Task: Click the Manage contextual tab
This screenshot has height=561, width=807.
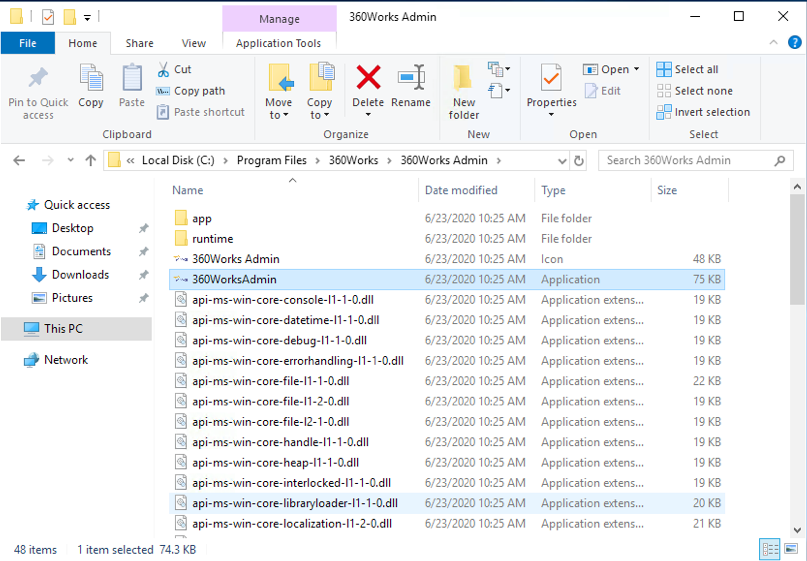Action: pos(279,19)
